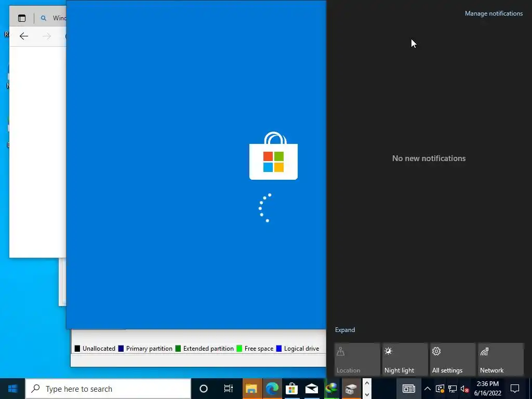532x399 pixels.
Task: Click the greyed-out Forward arrow in Edge
Action: tap(47, 36)
